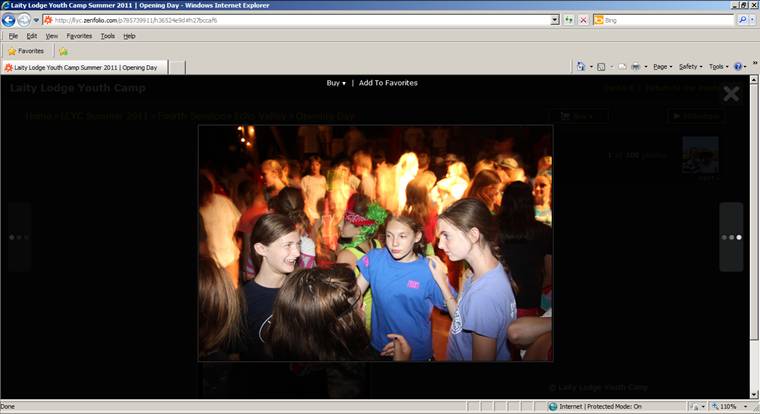Click the Refresh page icon
The image size is (760, 414).
point(569,20)
